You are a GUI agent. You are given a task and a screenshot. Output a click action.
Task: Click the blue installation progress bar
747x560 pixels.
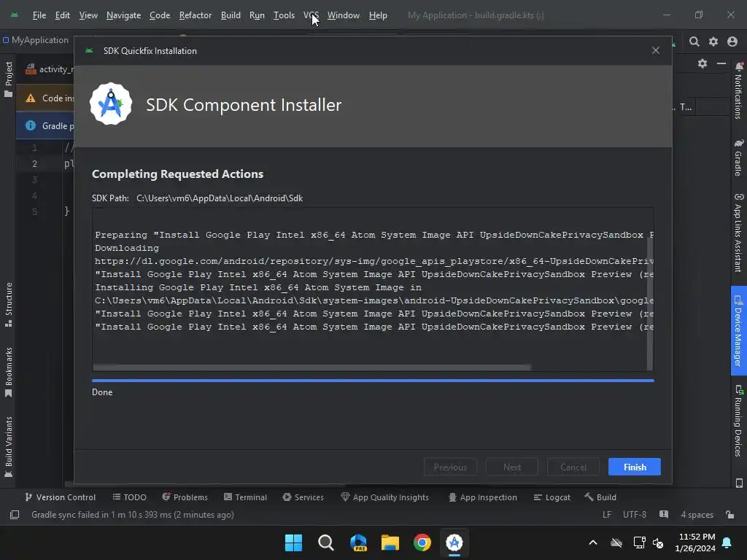click(x=373, y=381)
